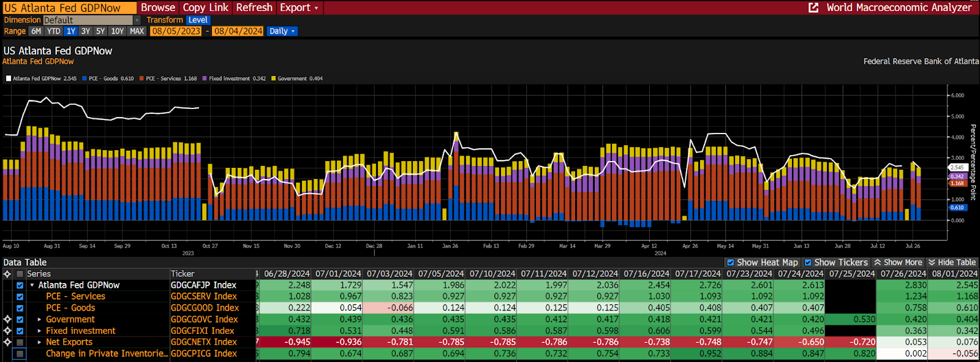Click the Show More button
This screenshot has height=362, width=980.
pyautogui.click(x=897, y=262)
